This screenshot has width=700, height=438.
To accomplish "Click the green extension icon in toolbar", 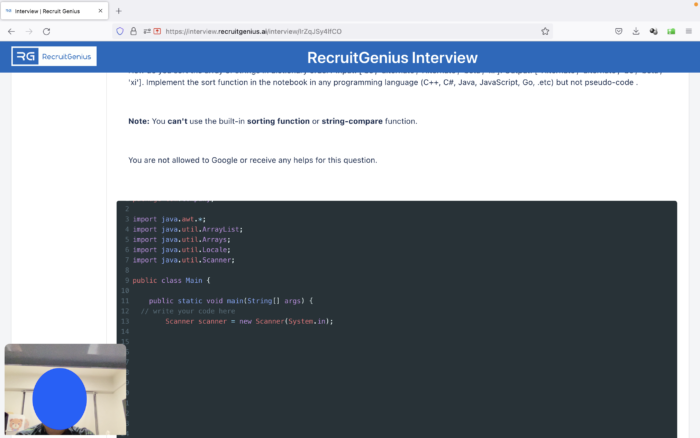I will click(x=671, y=31).
